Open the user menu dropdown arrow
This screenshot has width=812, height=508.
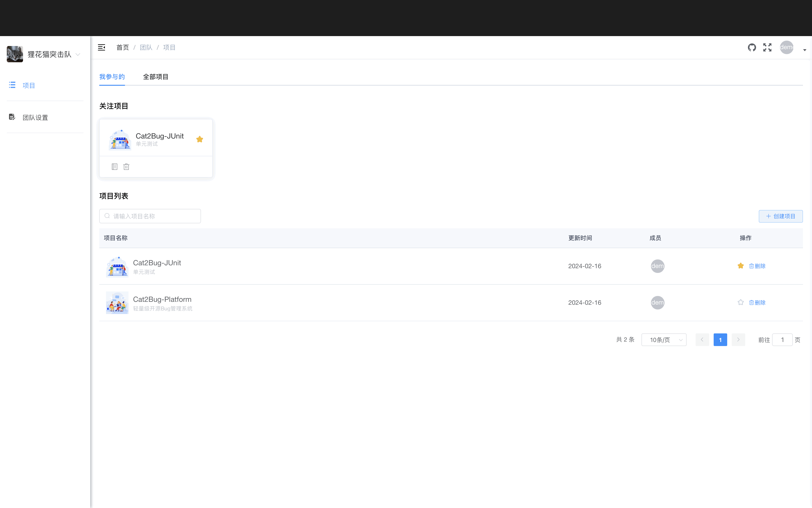[x=805, y=50]
